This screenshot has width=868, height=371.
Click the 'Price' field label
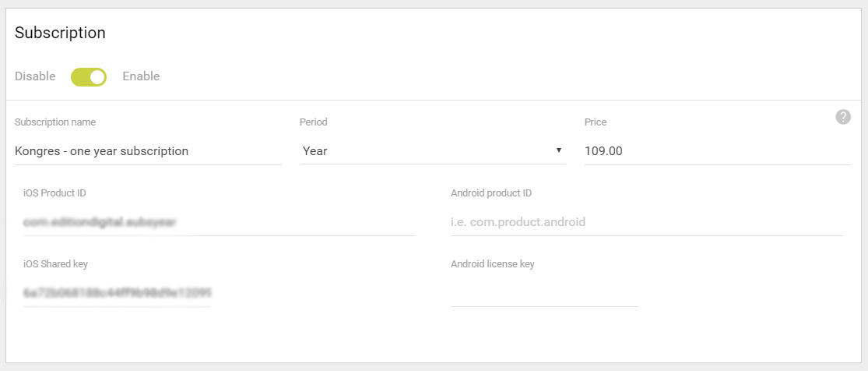click(x=596, y=122)
